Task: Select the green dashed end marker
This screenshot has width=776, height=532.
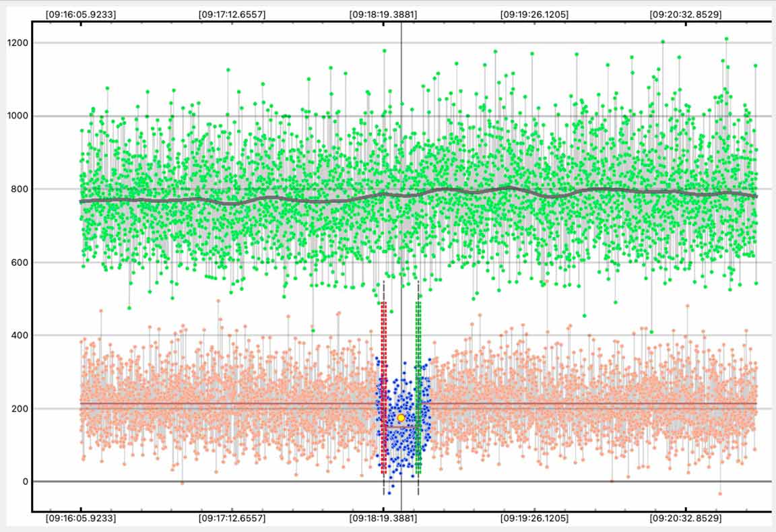Action: pyautogui.click(x=418, y=387)
